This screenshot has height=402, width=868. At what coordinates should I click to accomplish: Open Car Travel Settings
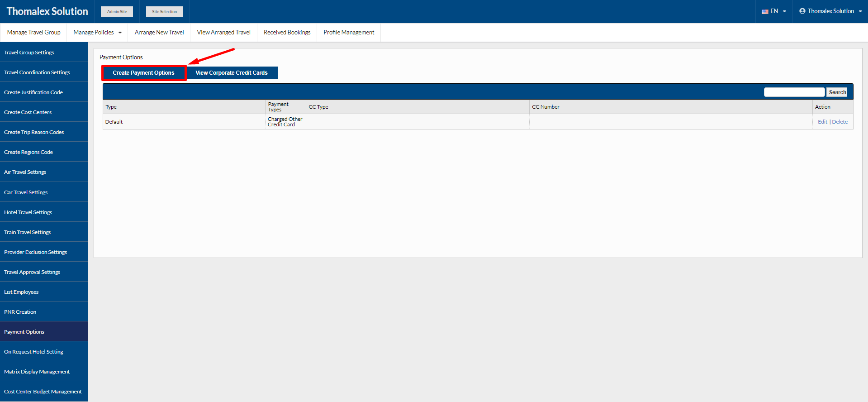[x=44, y=192]
